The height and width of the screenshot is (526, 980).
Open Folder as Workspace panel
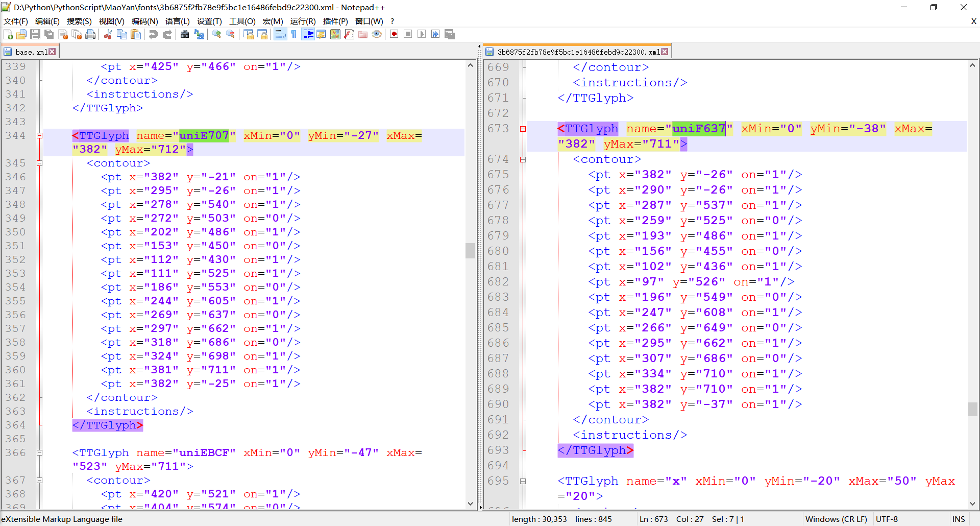coord(363,35)
